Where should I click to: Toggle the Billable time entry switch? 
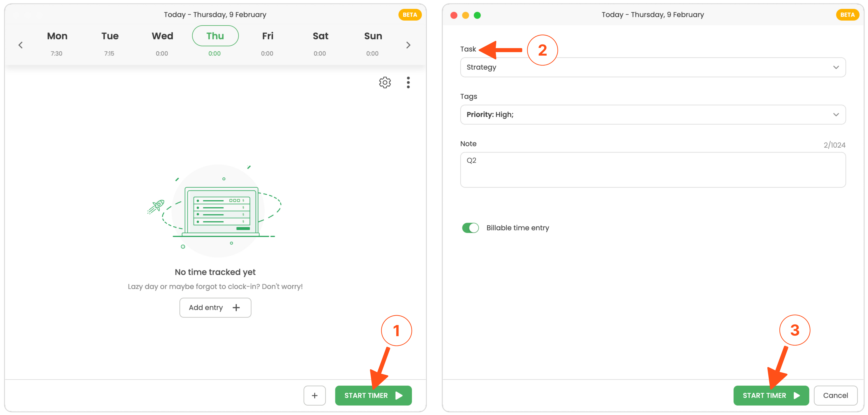(470, 228)
